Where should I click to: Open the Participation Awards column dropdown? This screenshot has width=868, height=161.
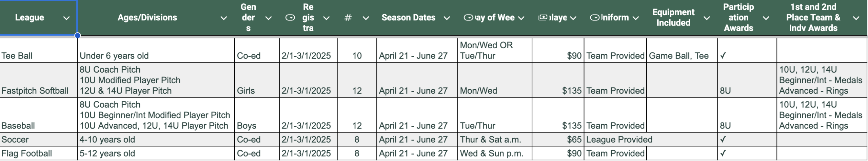click(x=766, y=18)
